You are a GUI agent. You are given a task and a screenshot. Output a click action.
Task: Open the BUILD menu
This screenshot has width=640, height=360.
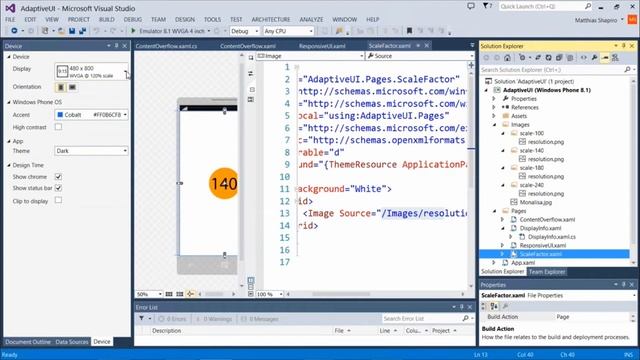(107, 20)
